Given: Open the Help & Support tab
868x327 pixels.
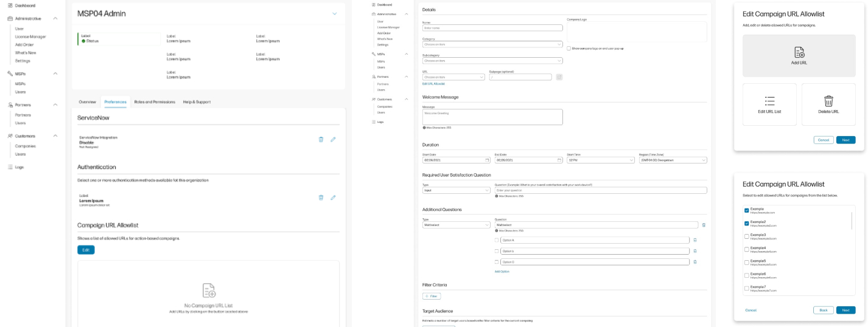Looking at the screenshot, I should [198, 102].
